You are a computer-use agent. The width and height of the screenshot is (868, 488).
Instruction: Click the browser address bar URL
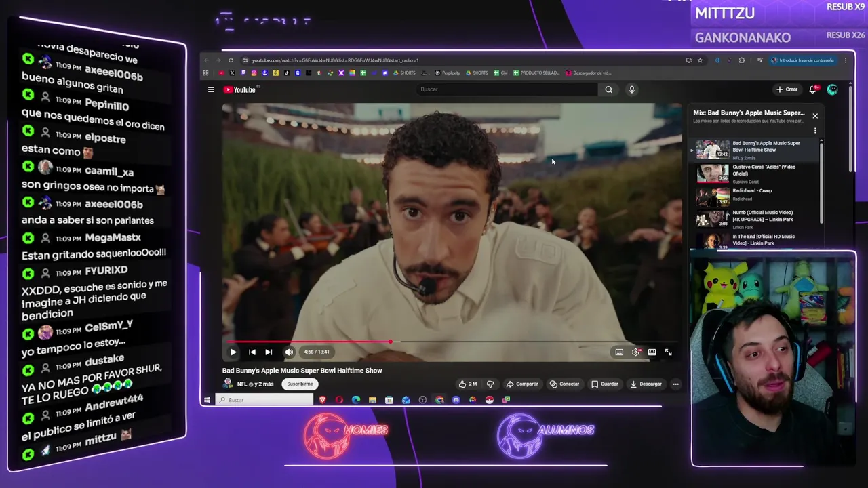pos(335,60)
